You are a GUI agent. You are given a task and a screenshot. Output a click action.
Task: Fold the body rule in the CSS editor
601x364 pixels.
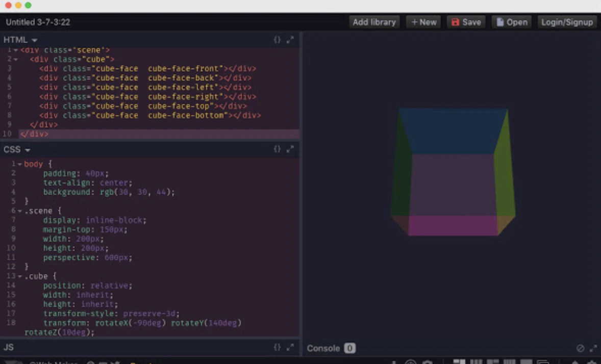19,164
